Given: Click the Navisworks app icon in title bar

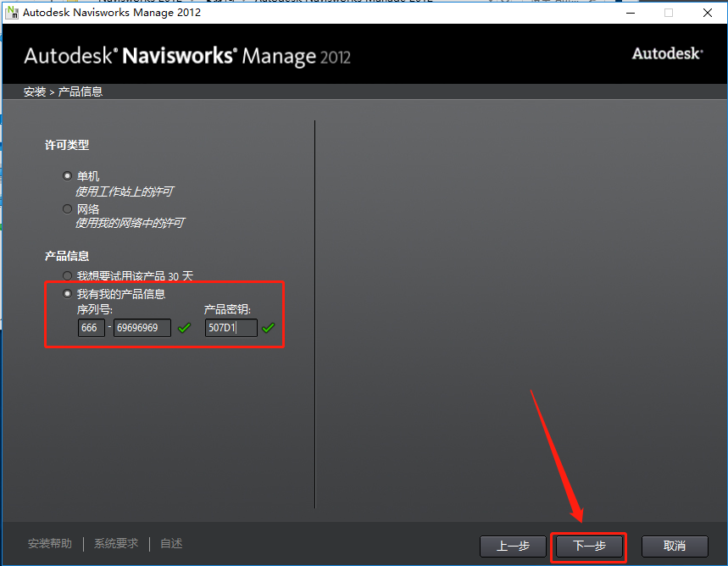Looking at the screenshot, I should pos(12,13).
